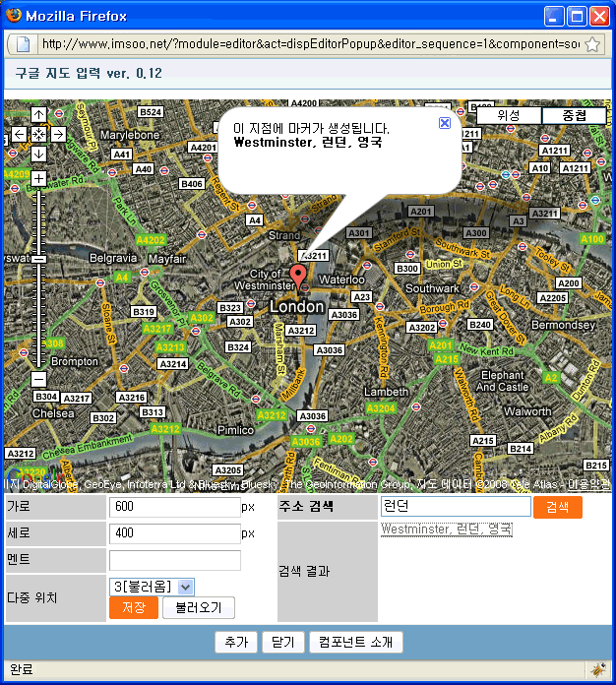The image size is (616, 685).
Task: Click the Firefox logo in title bar
Action: click(14, 16)
